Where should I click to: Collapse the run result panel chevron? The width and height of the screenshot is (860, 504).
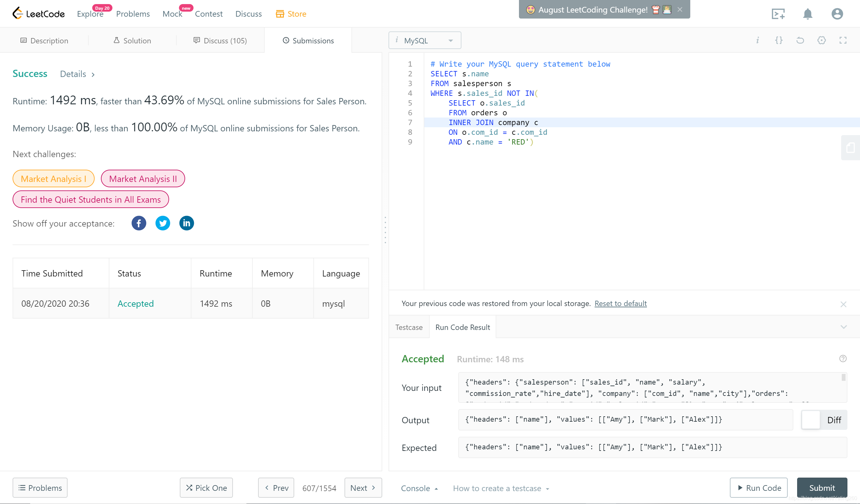click(843, 327)
